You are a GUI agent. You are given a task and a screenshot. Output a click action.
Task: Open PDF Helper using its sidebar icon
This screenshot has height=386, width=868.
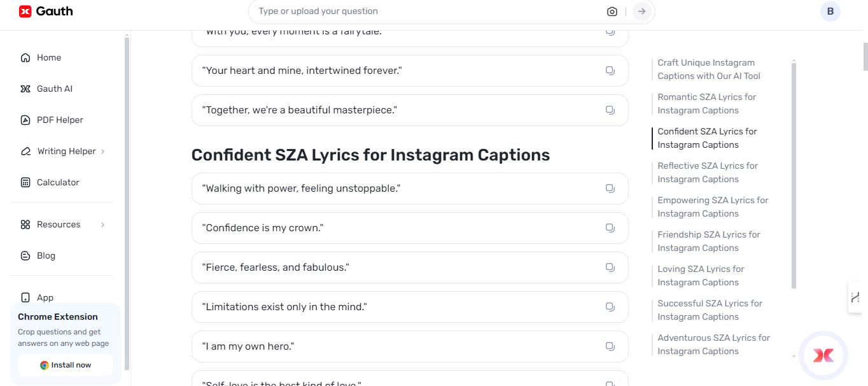click(25, 120)
